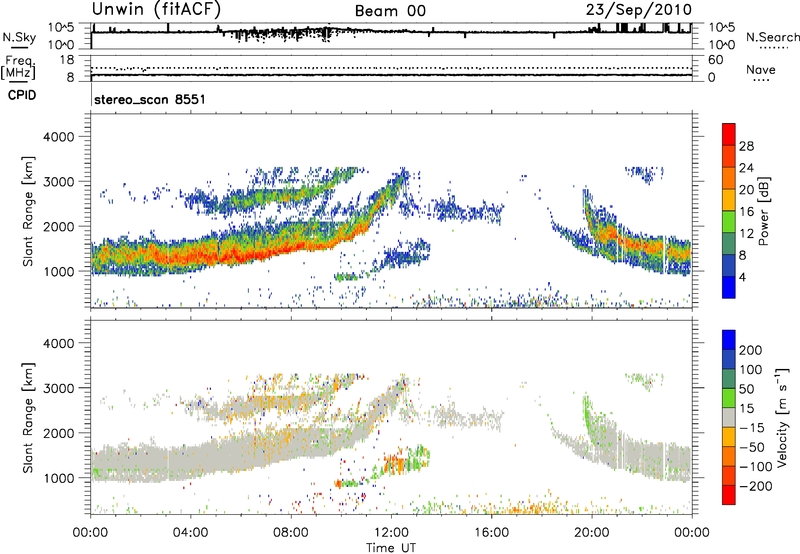Click the right '10^0' noise axis tick
This screenshot has width=800, height=554.
pos(722,45)
